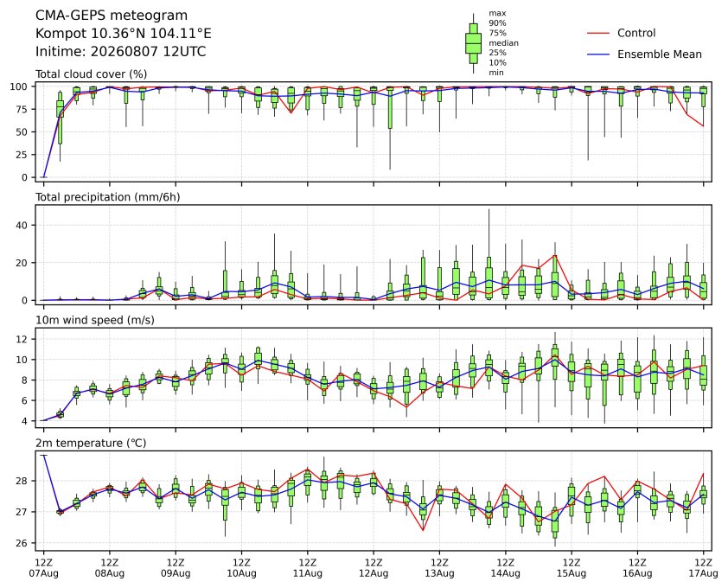
Task: Click the blue Ensemble Mean legend line
Action: (x=598, y=54)
